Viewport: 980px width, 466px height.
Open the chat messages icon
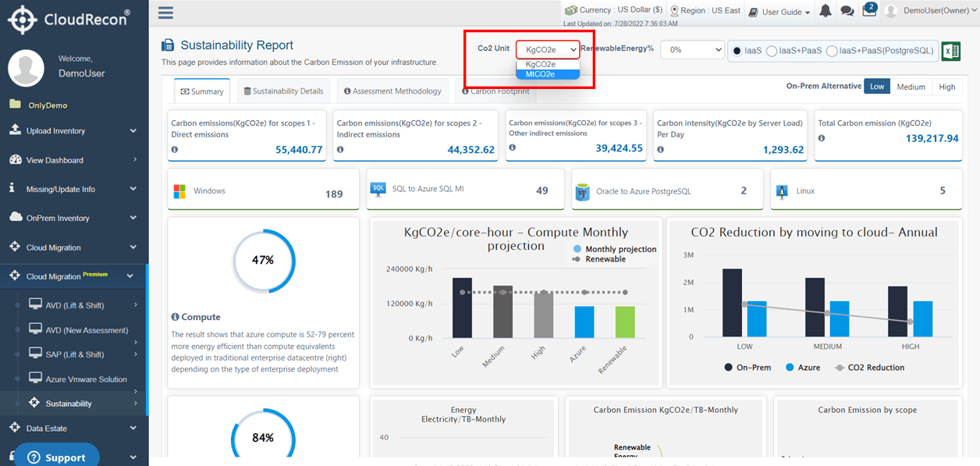click(x=847, y=11)
